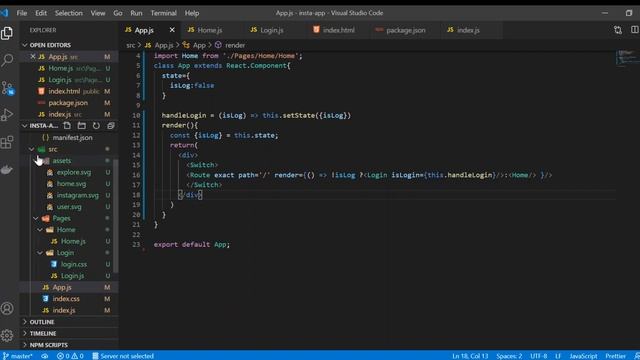Close the App.js editor tab
640x360 pixels.
coord(172,30)
